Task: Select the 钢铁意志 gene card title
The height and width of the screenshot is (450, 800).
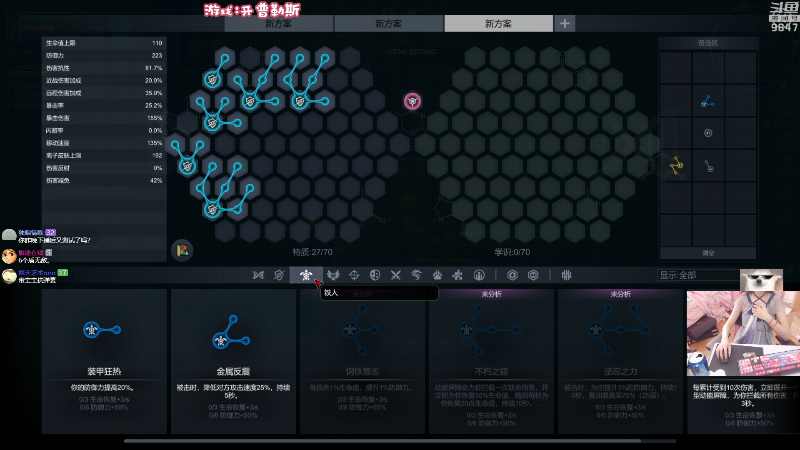Action: [x=362, y=371]
